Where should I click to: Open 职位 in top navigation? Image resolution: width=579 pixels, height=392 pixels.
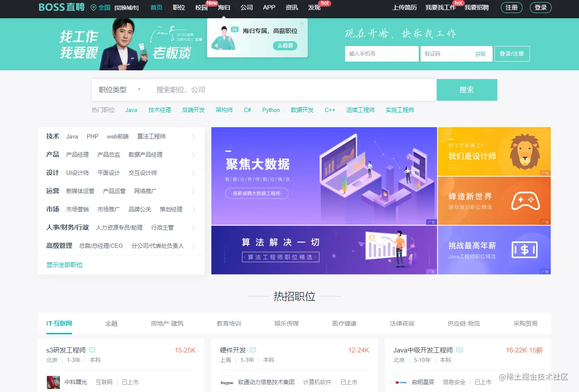(179, 7)
